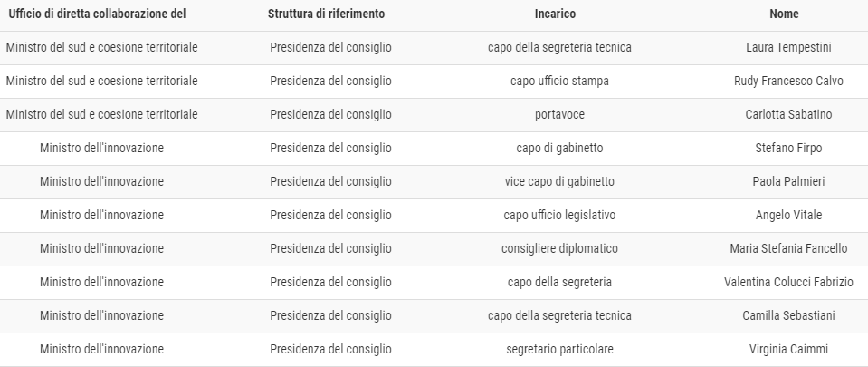Sort by 'Struttura di riferimento' header
The width and height of the screenshot is (868, 367).
[x=326, y=14]
